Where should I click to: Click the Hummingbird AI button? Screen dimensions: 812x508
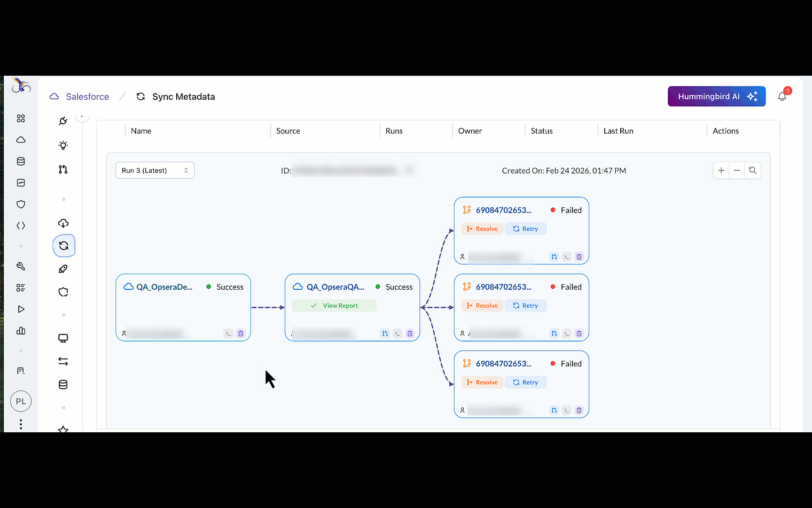click(x=716, y=96)
